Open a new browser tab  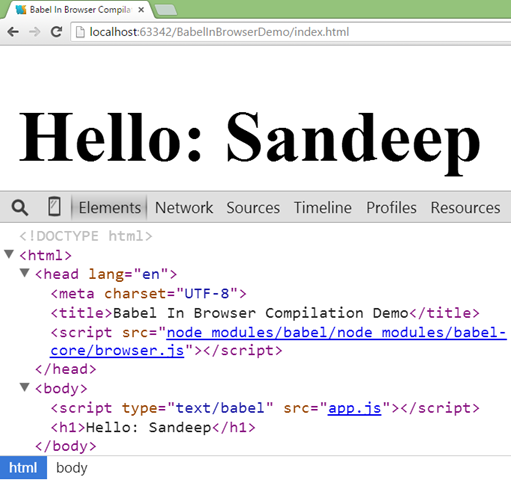[166, 10]
